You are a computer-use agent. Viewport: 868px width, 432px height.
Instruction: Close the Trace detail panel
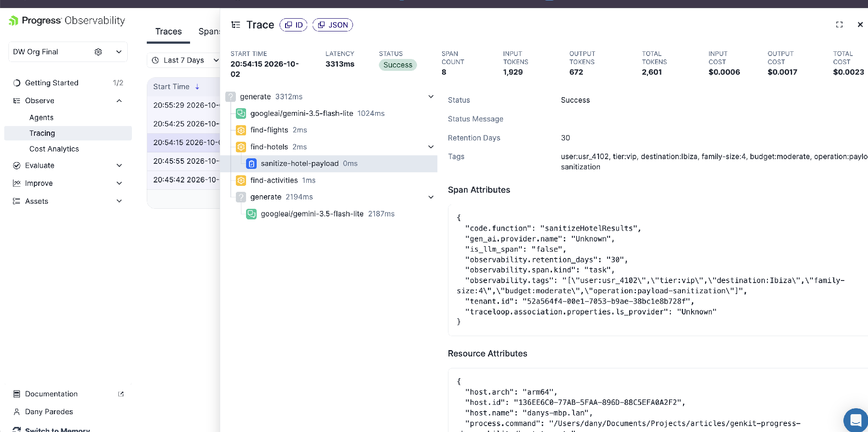tap(860, 25)
